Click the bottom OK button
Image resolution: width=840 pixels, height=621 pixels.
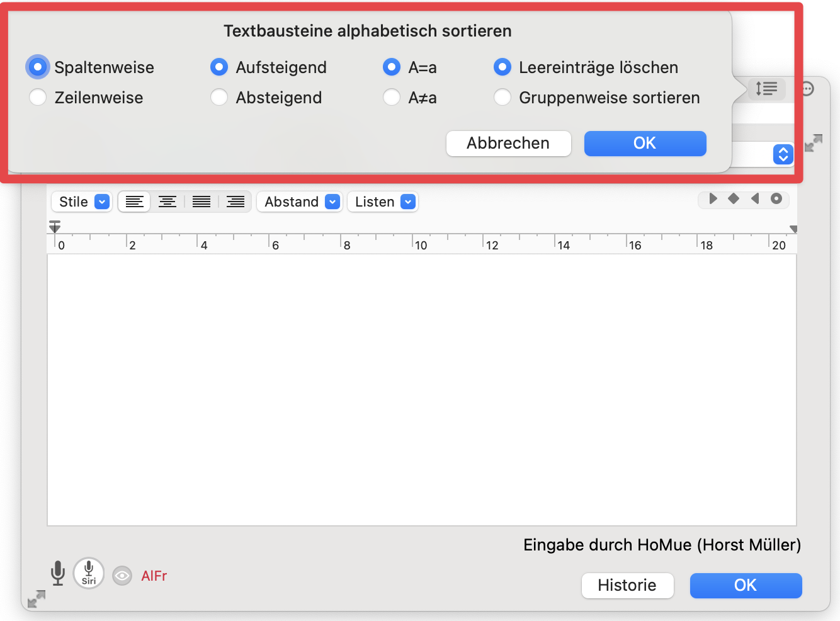point(746,585)
